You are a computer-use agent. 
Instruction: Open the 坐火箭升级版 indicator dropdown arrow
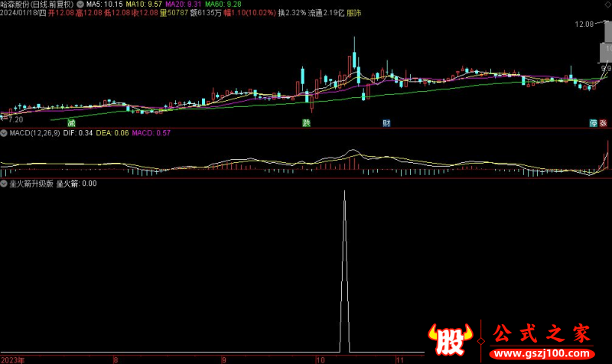(4, 184)
